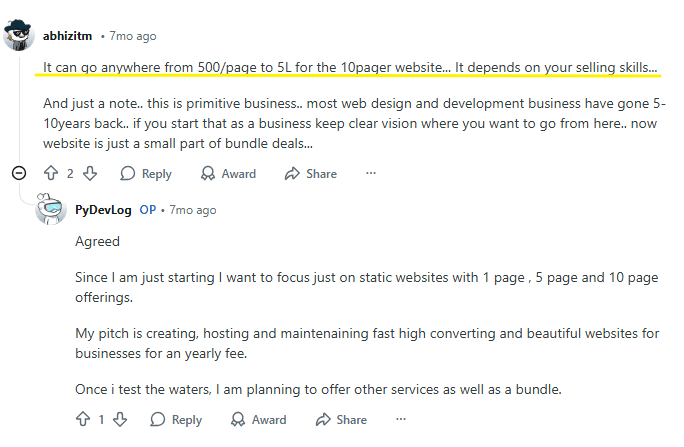The image size is (684, 447).
Task: Click the 7mo ago timestamp on PyDevLog's reply
Action: pyautogui.click(x=192, y=210)
